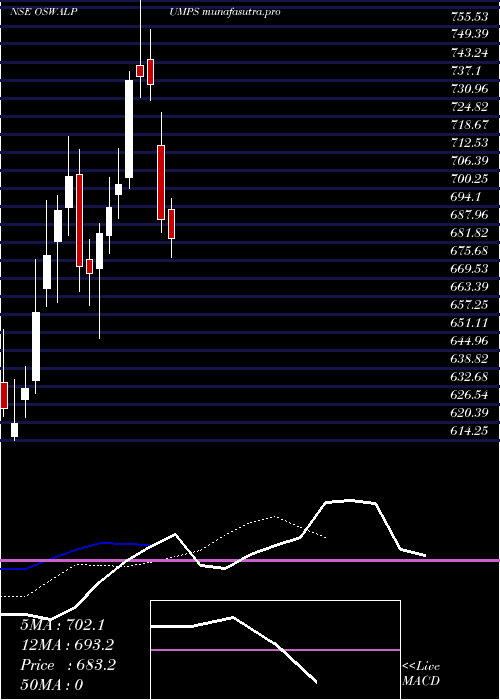Click the NSE OSWALP ticker label
The width and height of the screenshot is (500, 700).
pyautogui.click(x=43, y=12)
